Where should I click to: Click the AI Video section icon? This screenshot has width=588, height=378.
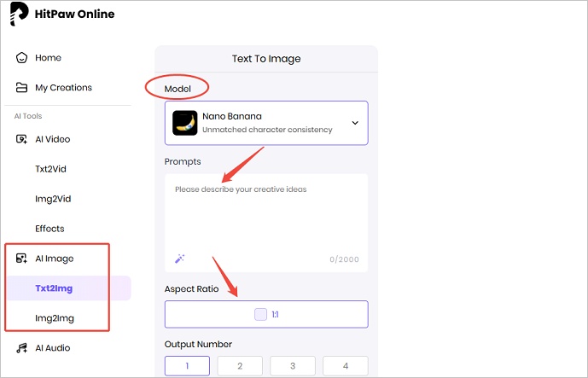22,139
